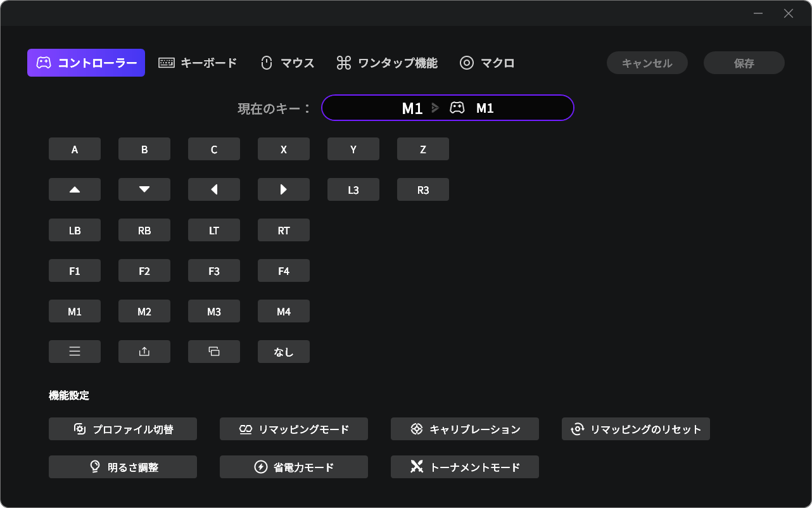The image size is (812, 508).
Task: Select リマッピングのリセット reset function
Action: click(x=636, y=429)
